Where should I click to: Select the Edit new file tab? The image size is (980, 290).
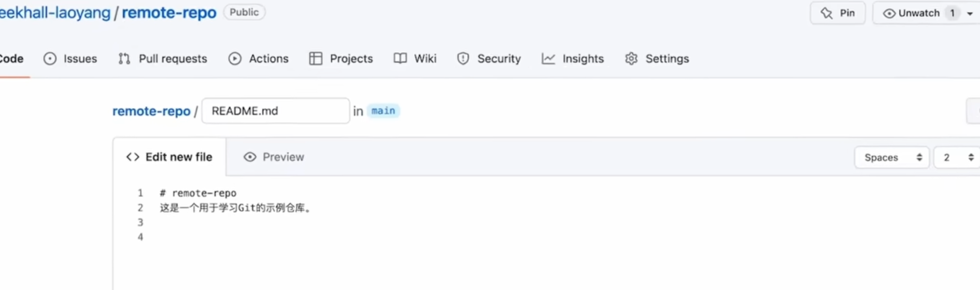(169, 157)
